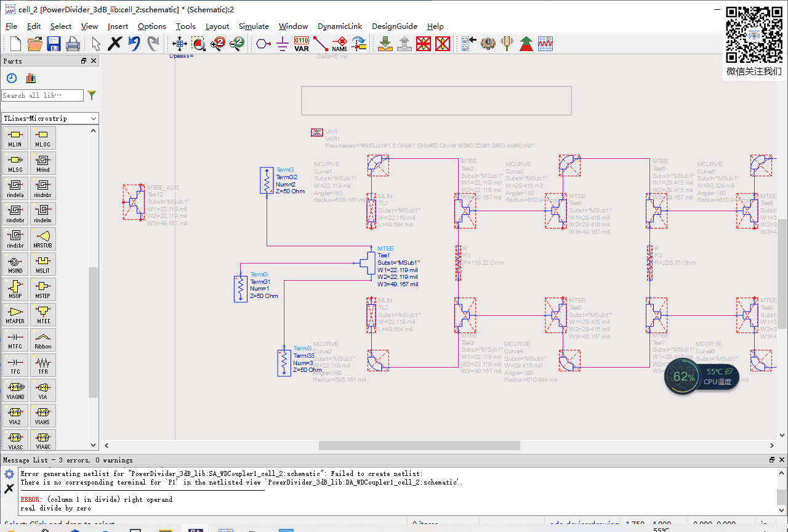Image resolution: width=788 pixels, height=532 pixels.
Task: Click the Save diskette icon
Action: (x=54, y=44)
